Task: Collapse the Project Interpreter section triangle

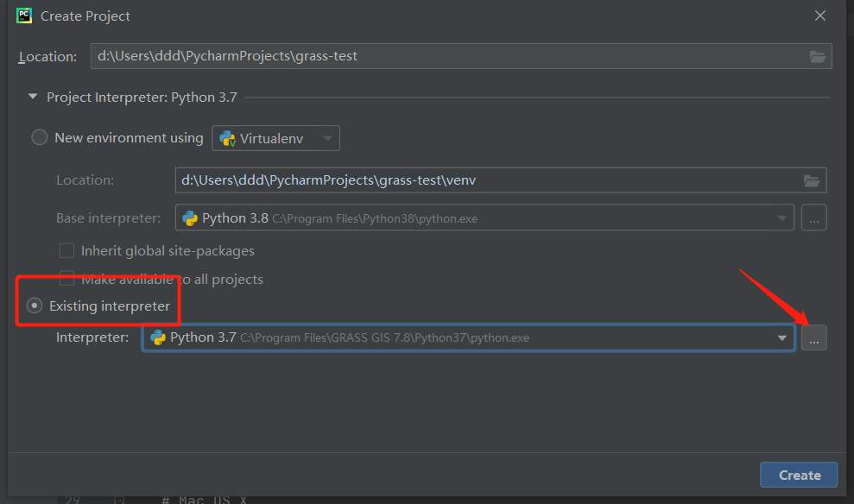Action: point(33,97)
